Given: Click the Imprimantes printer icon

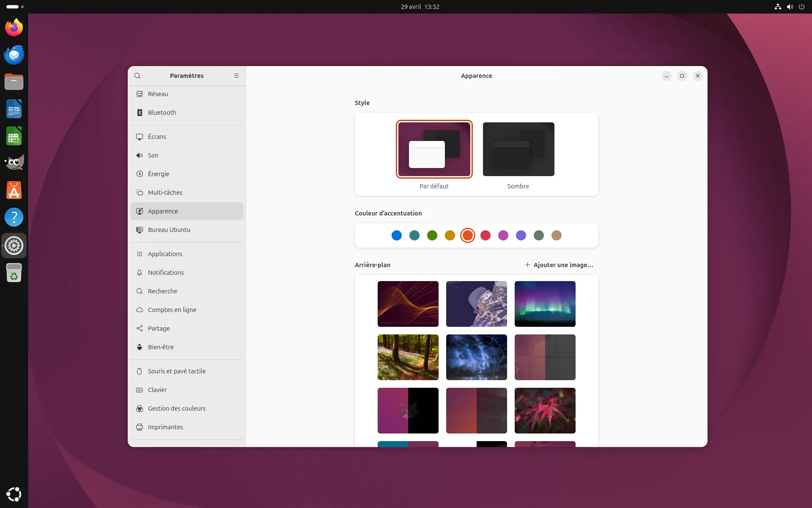Looking at the screenshot, I should 140,427.
